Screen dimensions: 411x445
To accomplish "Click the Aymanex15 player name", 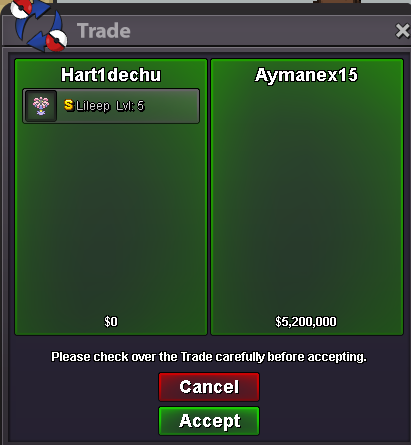I will (306, 75).
